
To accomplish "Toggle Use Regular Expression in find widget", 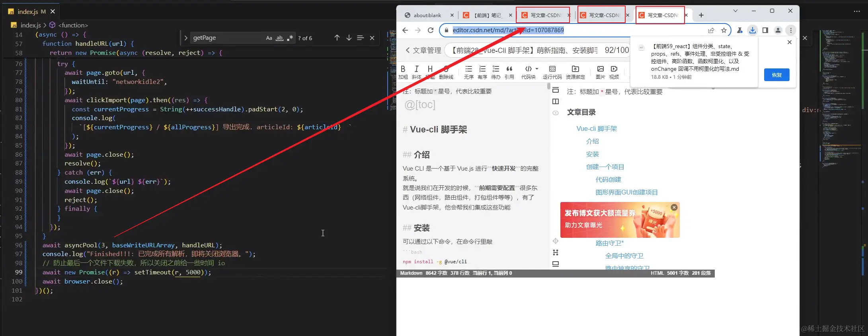I will pos(290,38).
